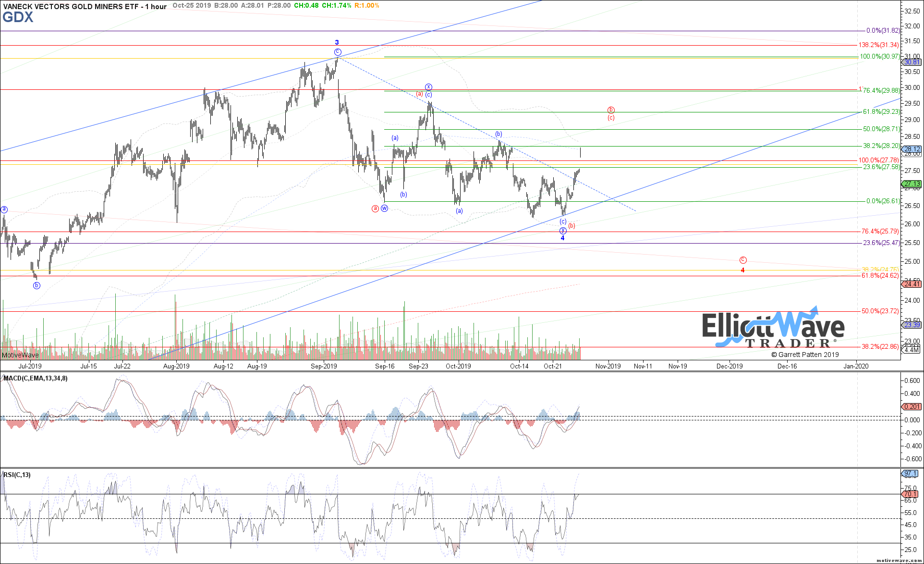Click the GDX ticker symbol

pos(18,17)
